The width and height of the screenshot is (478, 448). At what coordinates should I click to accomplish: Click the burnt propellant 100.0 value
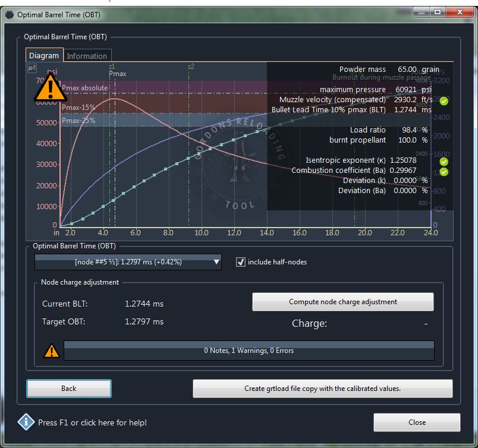407,140
